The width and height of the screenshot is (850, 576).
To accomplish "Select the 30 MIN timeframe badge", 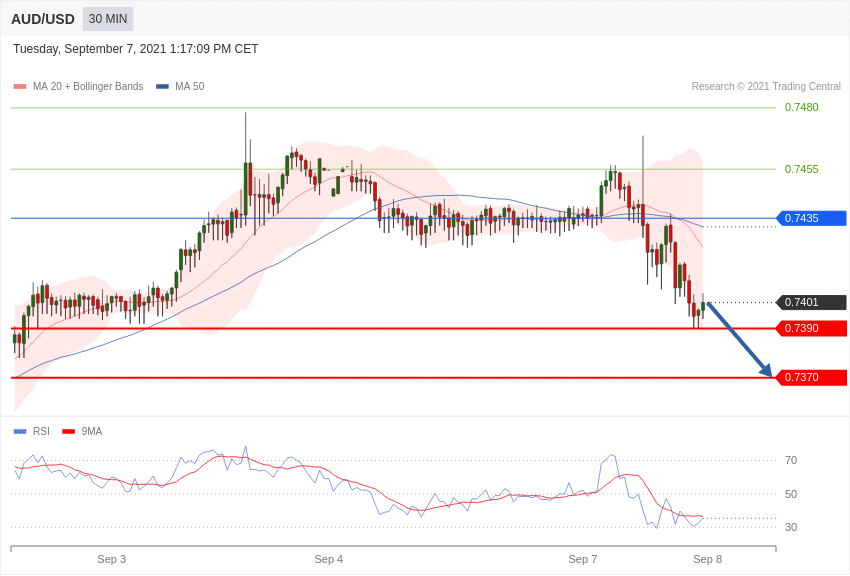I will pyautogui.click(x=108, y=19).
